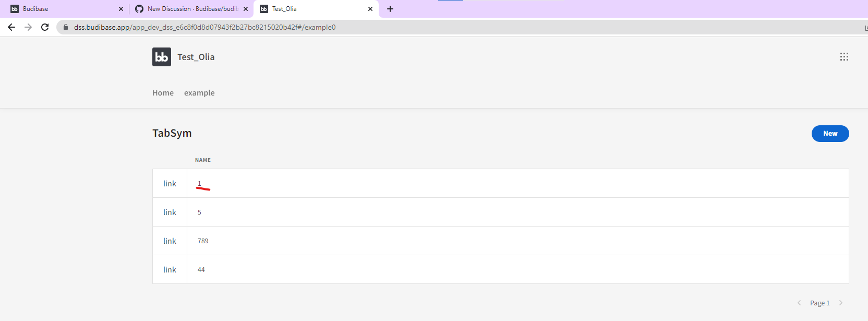Viewport: 868px width, 321px height.
Task: Click the TabSym table heading
Action: 172,133
